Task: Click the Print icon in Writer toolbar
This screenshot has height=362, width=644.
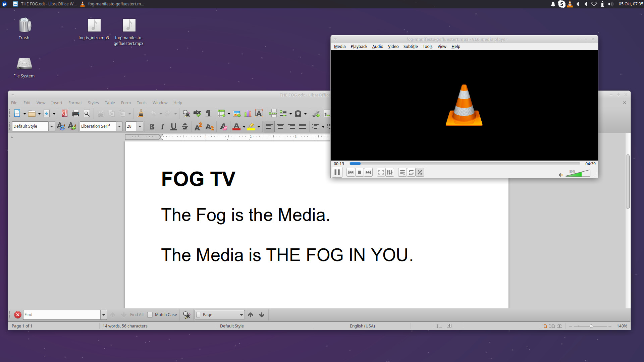Action: point(76,114)
